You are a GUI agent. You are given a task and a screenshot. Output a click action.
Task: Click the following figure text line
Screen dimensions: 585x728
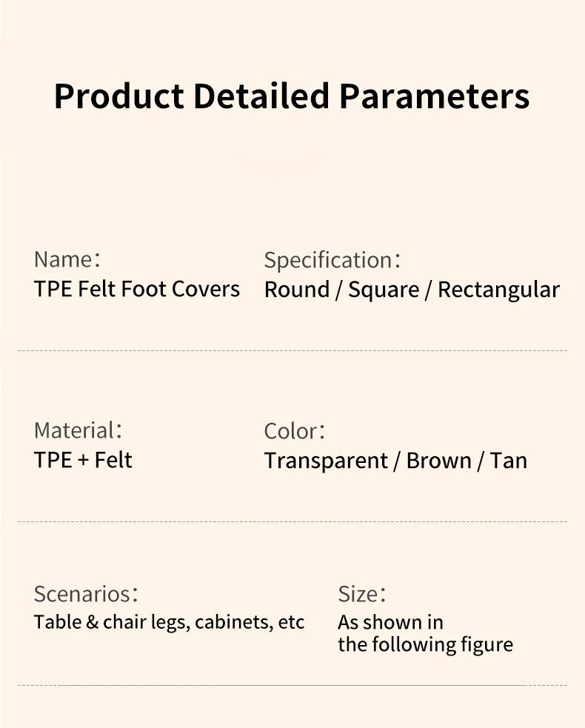tap(425, 645)
